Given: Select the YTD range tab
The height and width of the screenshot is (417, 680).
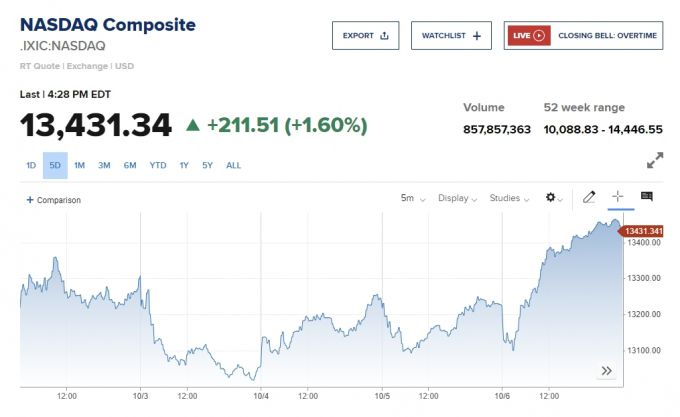Looking at the screenshot, I should (x=158, y=165).
